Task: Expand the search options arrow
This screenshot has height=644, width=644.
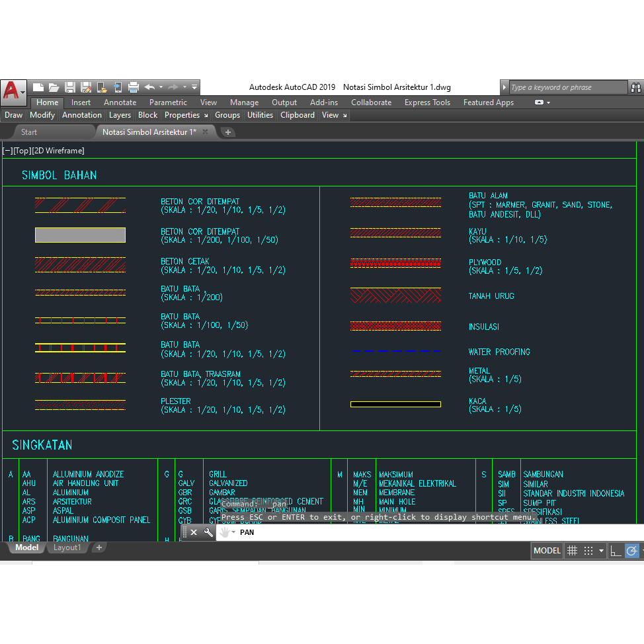Action: [504, 87]
